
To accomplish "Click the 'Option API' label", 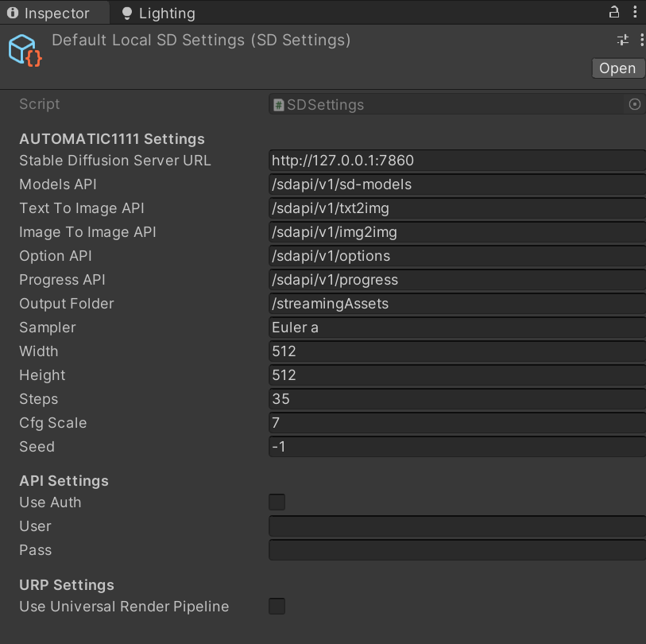I will [x=56, y=256].
